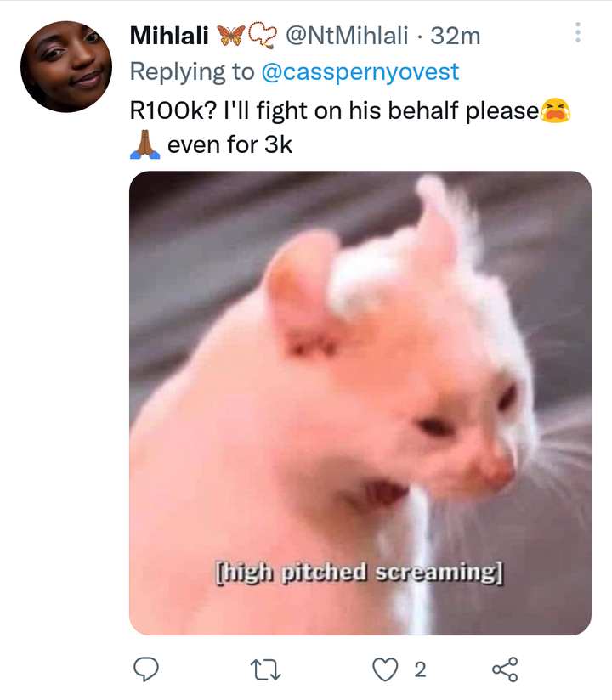This screenshot has width=612, height=700.
Task: Click the butterfly emoji next to Mihlali
Action: coord(231,36)
